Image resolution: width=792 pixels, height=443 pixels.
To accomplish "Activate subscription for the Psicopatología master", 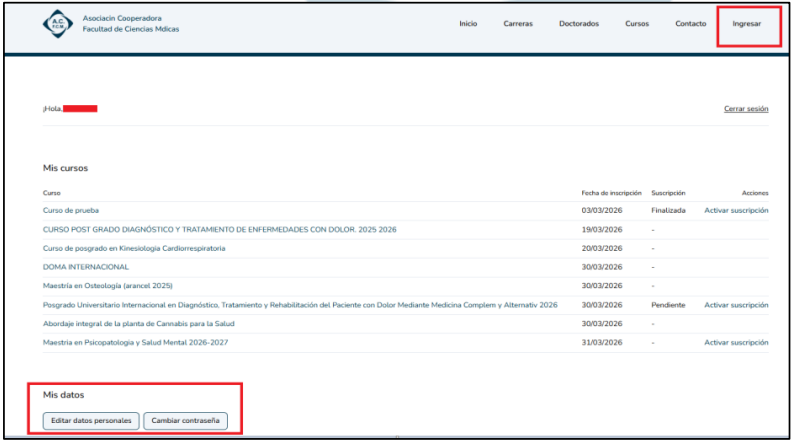I will coord(736,343).
